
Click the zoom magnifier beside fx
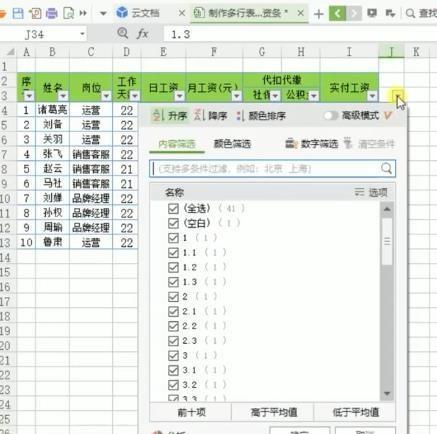(123, 33)
